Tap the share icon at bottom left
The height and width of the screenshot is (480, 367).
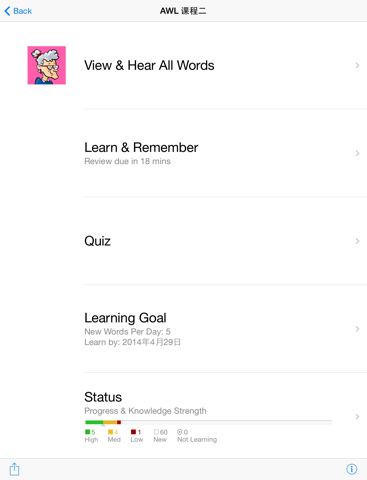click(x=14, y=469)
